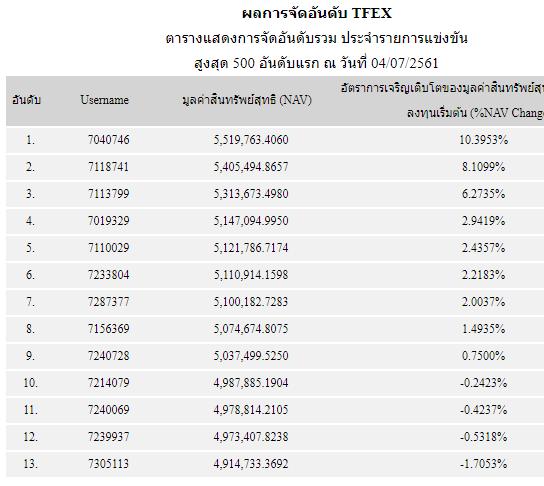Click username 7214079 in row 10
The image size is (544, 486).
point(109,383)
